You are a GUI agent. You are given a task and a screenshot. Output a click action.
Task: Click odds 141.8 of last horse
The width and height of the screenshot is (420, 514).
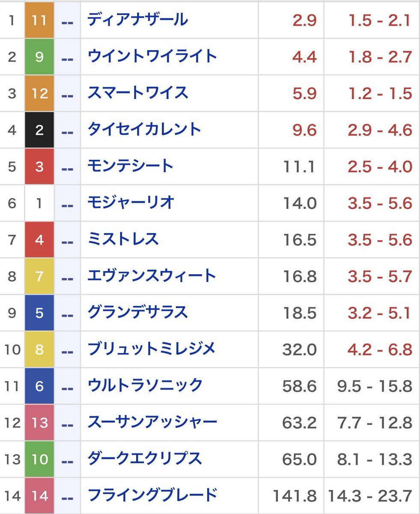[295, 496]
